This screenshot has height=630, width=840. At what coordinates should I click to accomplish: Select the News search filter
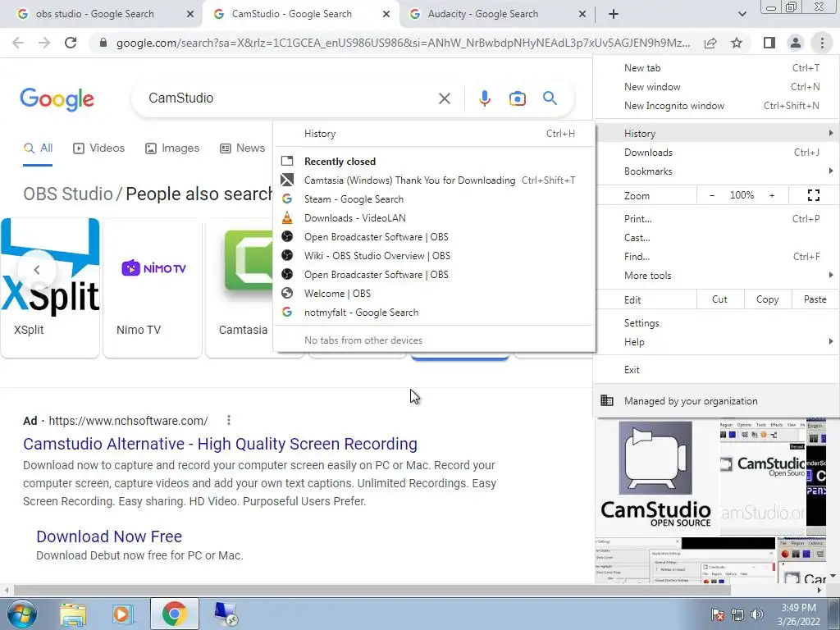click(x=243, y=148)
